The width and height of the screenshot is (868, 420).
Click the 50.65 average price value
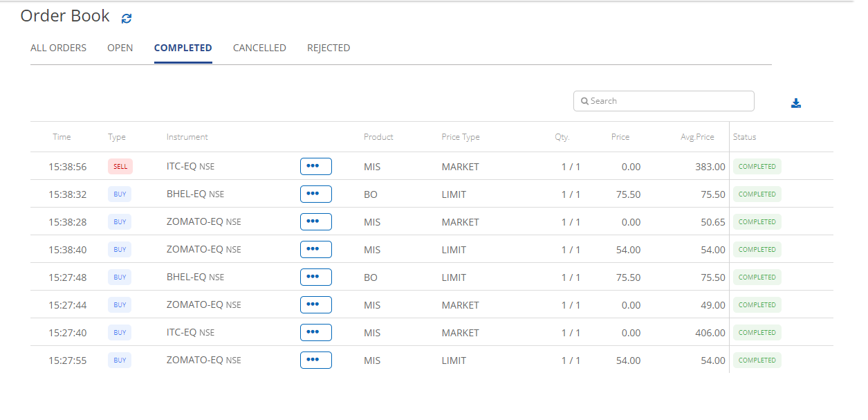point(713,222)
